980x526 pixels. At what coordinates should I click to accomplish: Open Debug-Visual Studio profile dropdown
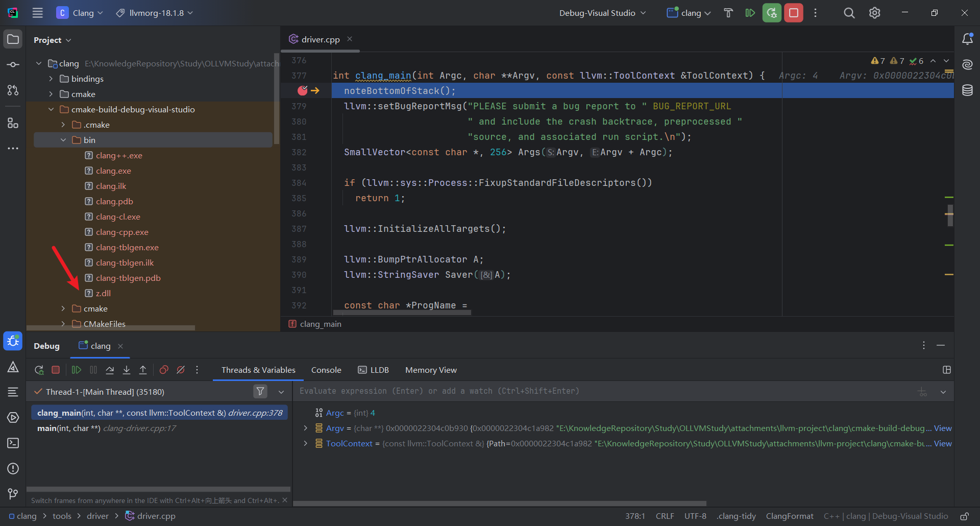pyautogui.click(x=602, y=13)
